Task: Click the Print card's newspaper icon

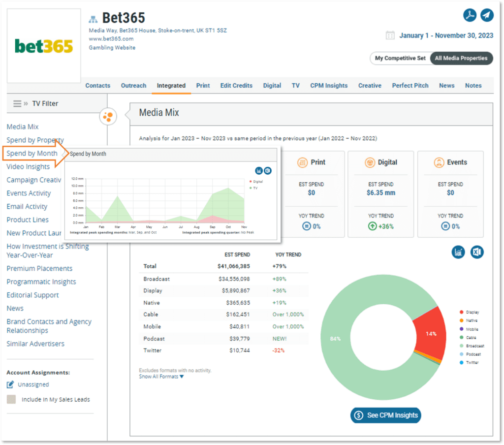Action: 302,162
